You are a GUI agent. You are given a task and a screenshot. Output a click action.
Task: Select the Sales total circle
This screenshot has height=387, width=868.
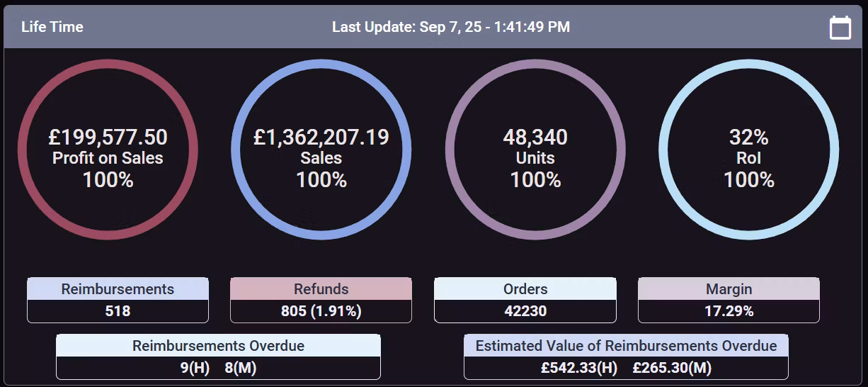click(321, 150)
